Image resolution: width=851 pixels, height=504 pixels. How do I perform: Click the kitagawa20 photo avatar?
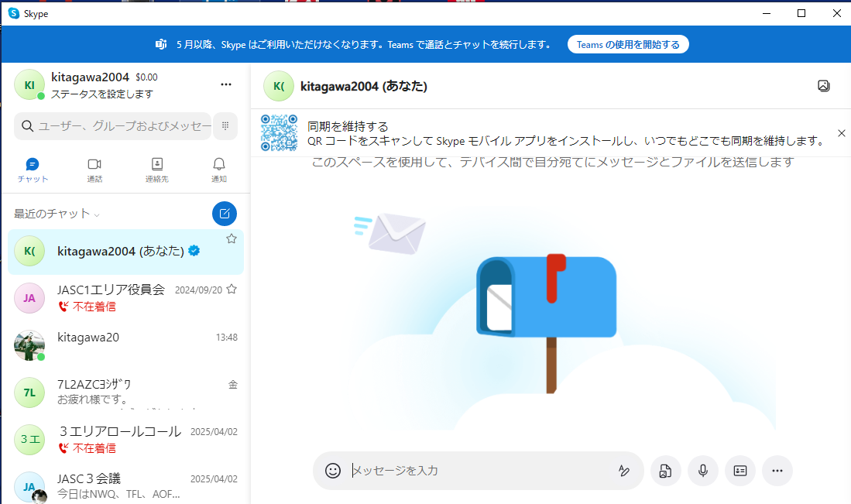pos(29,345)
